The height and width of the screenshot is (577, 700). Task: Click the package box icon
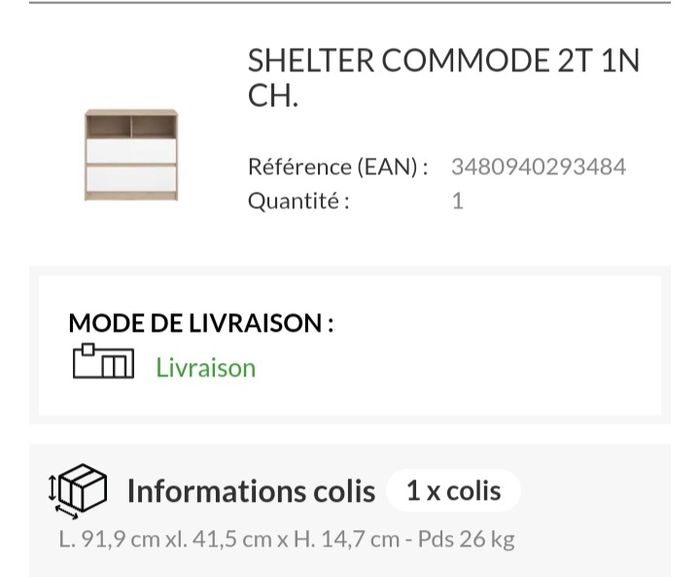tap(78, 490)
